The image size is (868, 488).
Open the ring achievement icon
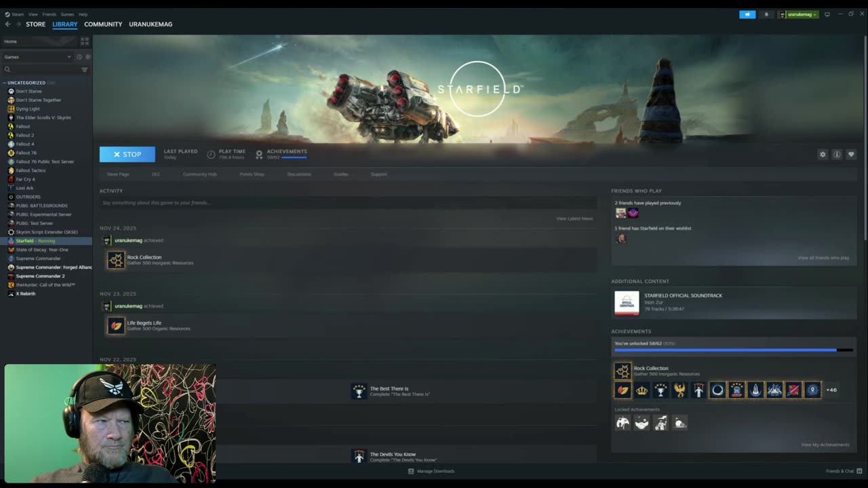point(717,390)
